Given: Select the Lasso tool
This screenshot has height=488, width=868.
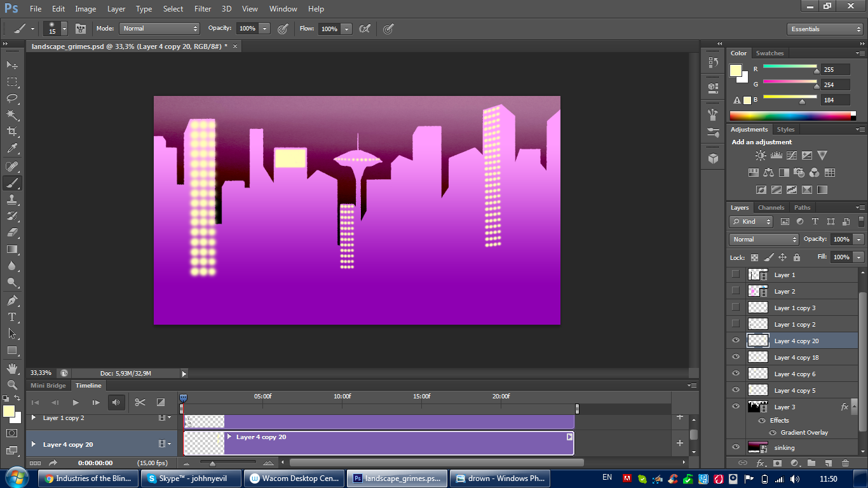Looking at the screenshot, I should click(x=12, y=98).
